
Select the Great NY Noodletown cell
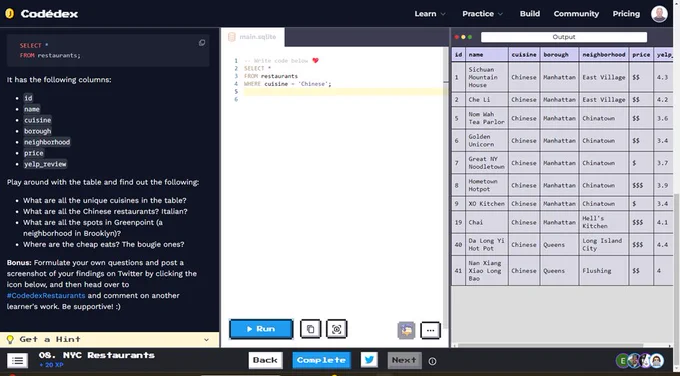(x=487, y=163)
